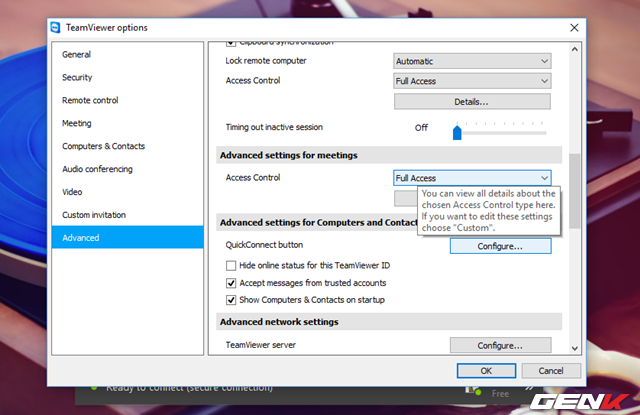Close the TeamViewer options window

tap(574, 27)
